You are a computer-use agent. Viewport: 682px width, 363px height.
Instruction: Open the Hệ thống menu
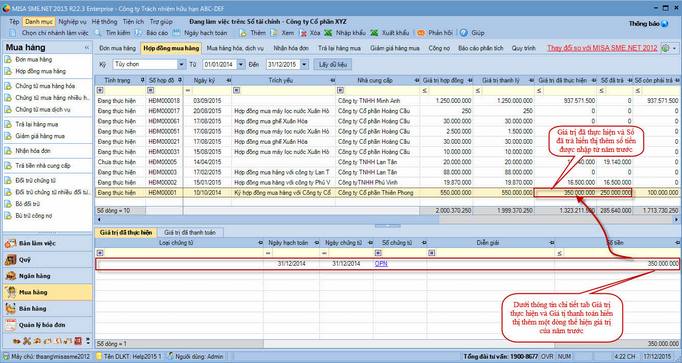point(104,22)
